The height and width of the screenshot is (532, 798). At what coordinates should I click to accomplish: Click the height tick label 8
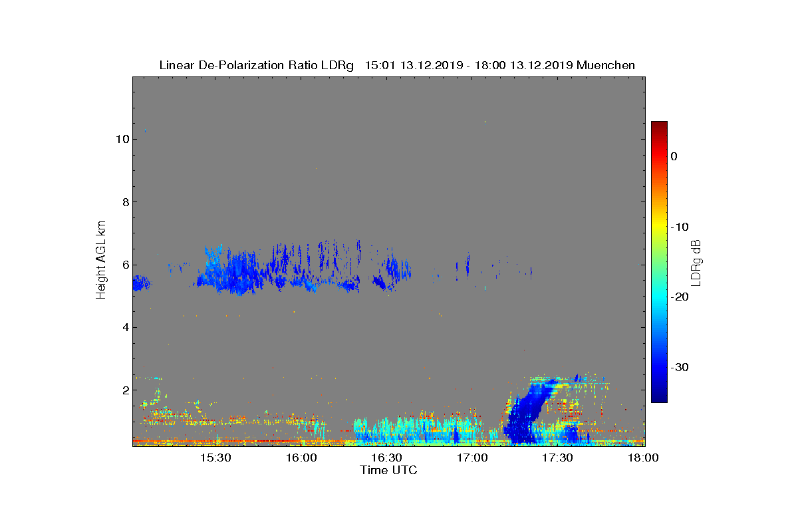[x=124, y=202]
